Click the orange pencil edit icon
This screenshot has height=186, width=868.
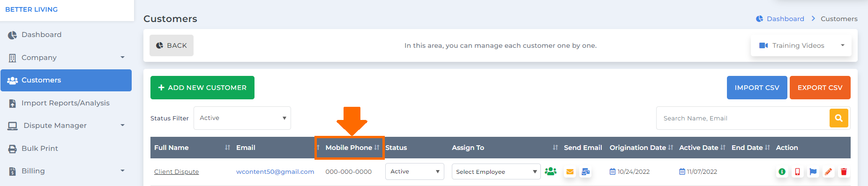click(828, 172)
